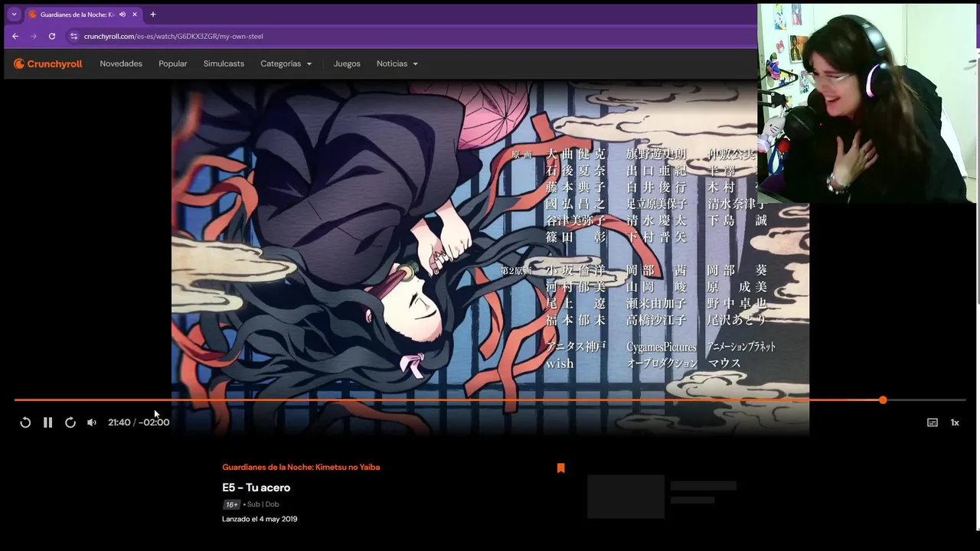Toggle the orange watchlist bookmark
This screenshot has width=980, height=551.
tap(560, 468)
